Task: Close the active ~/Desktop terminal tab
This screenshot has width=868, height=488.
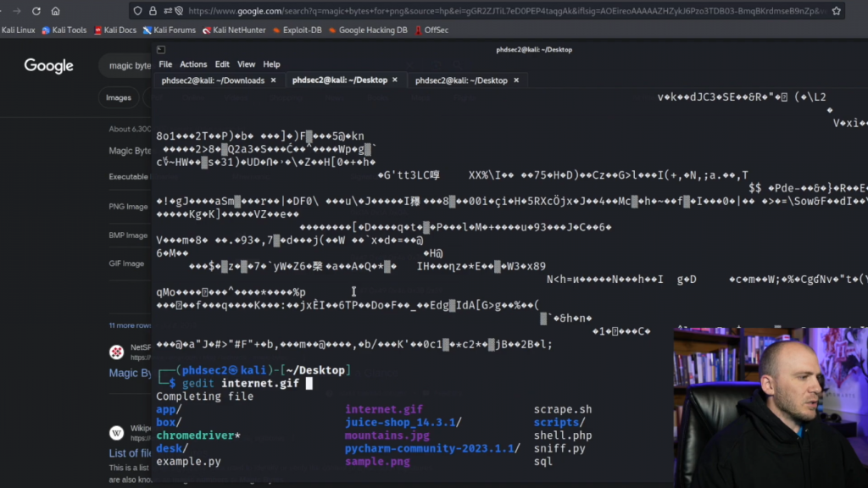Action: (395, 80)
